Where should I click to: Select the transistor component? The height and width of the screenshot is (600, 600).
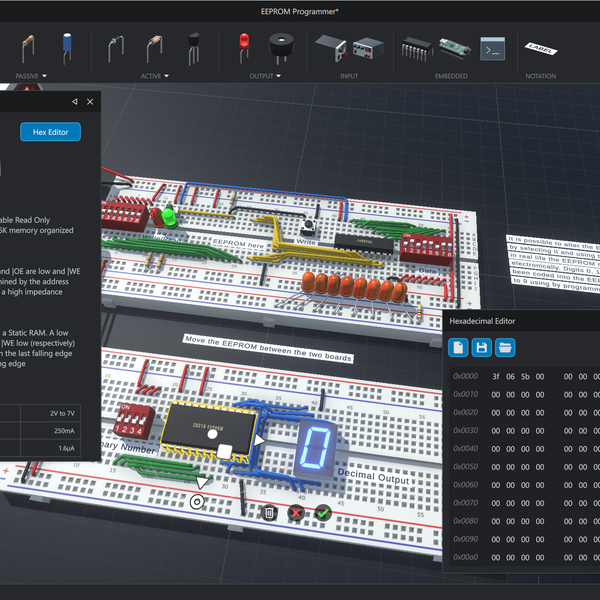pos(194,49)
